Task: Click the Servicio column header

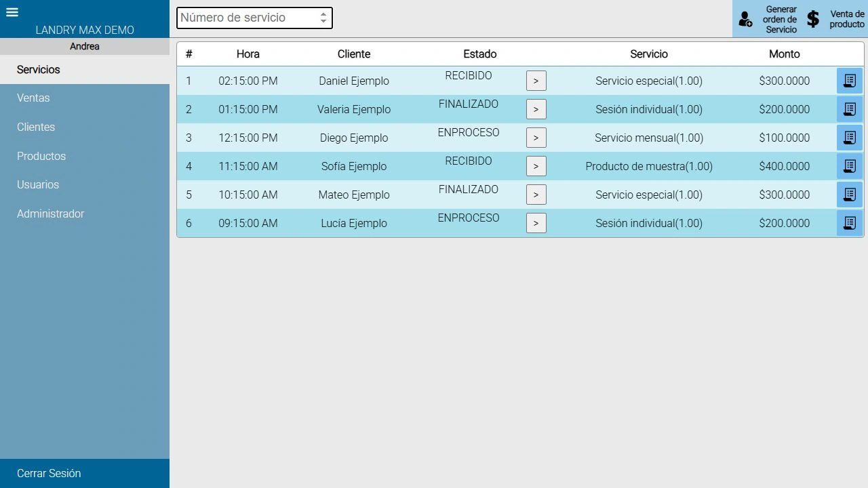Action: point(649,54)
